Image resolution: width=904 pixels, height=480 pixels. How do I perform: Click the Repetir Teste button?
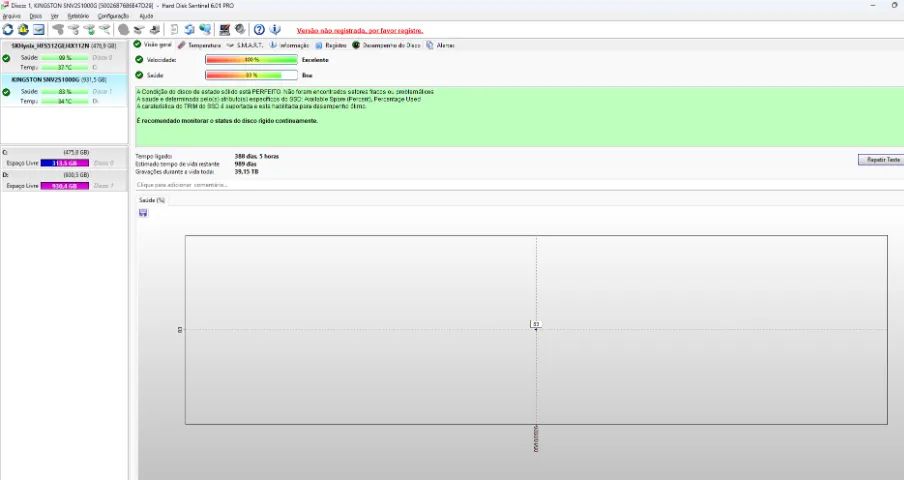pos(881,160)
